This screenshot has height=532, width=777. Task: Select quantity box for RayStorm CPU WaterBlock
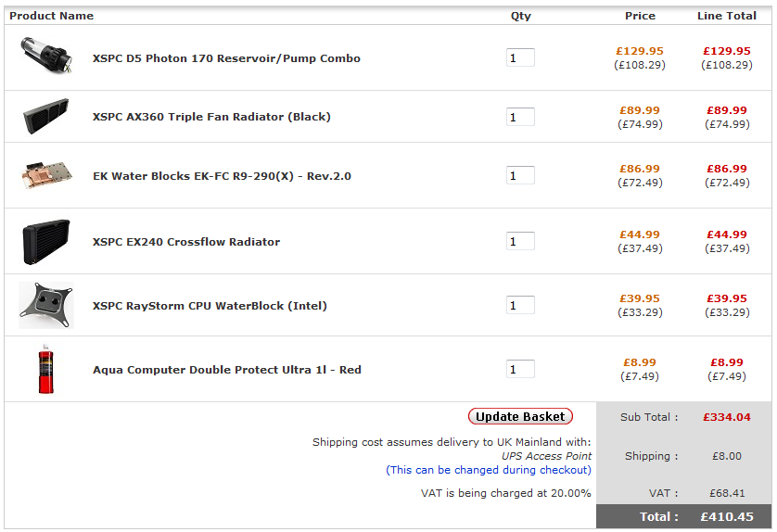click(520, 305)
